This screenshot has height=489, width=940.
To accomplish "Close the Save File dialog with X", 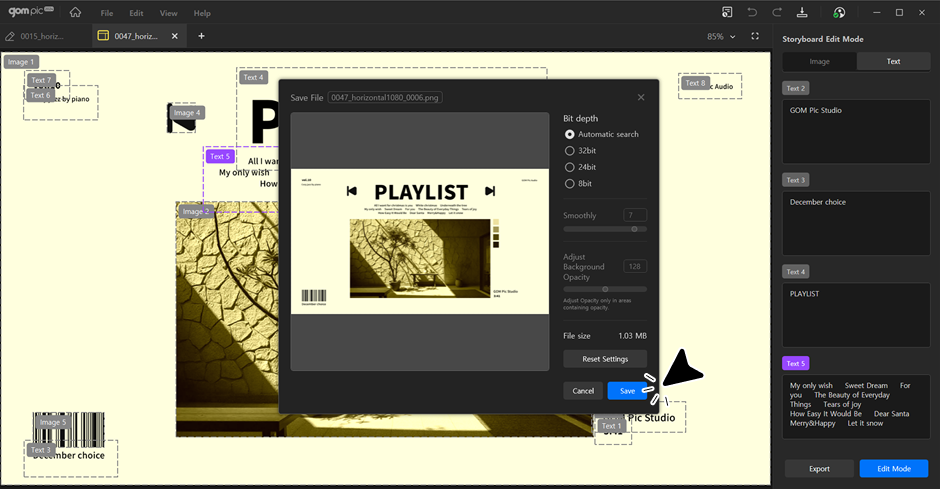I will coord(641,97).
